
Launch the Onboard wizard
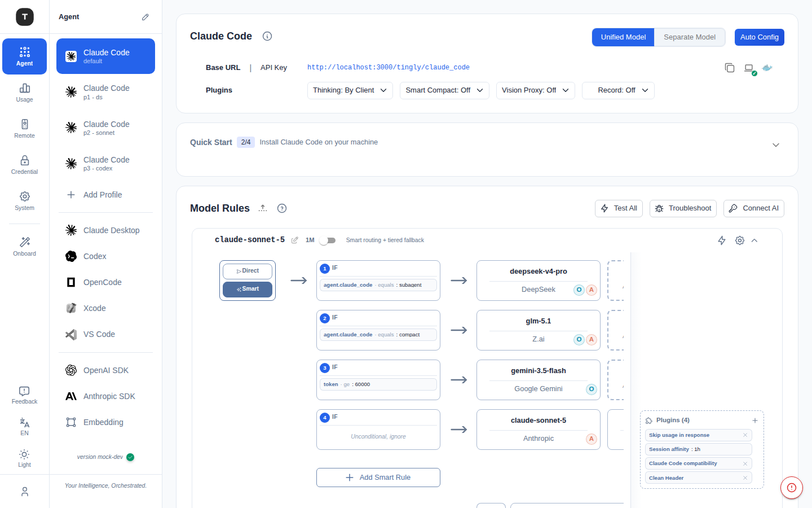[x=24, y=247]
